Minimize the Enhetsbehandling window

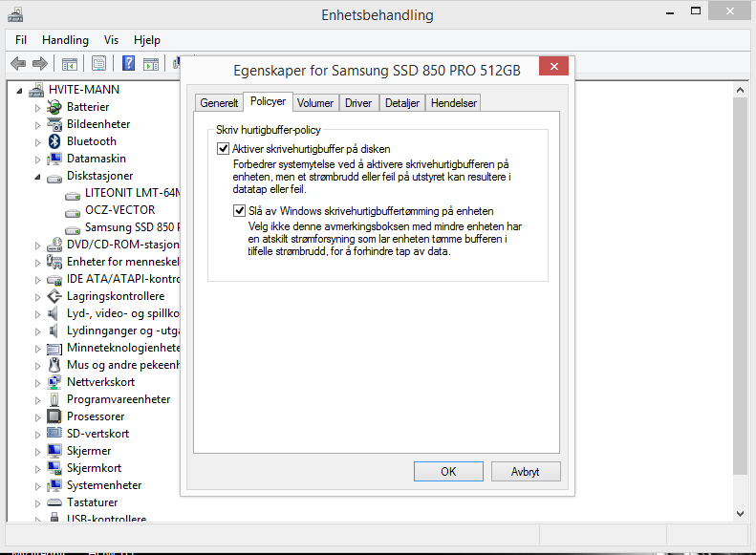coord(670,11)
